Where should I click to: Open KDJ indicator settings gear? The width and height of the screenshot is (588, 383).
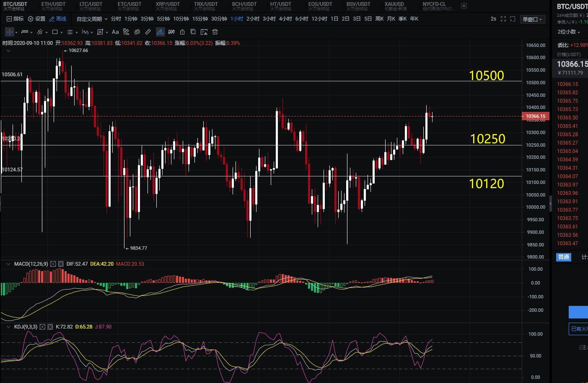pyautogui.click(x=42, y=327)
